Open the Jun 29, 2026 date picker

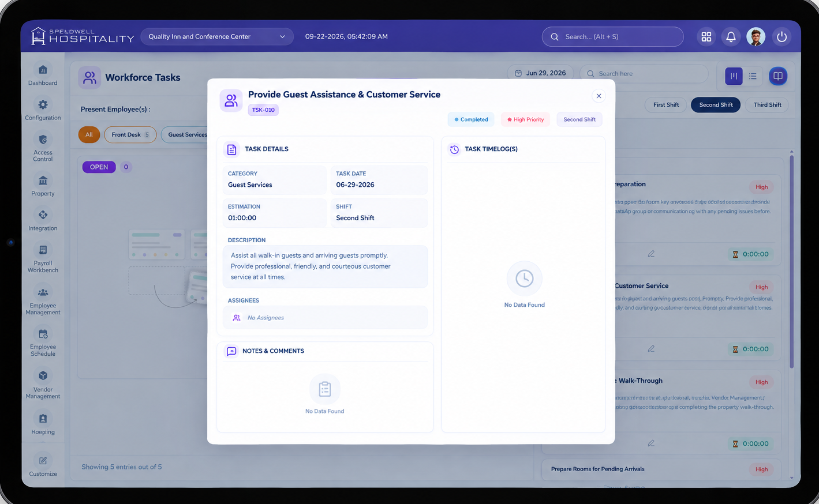tap(540, 73)
